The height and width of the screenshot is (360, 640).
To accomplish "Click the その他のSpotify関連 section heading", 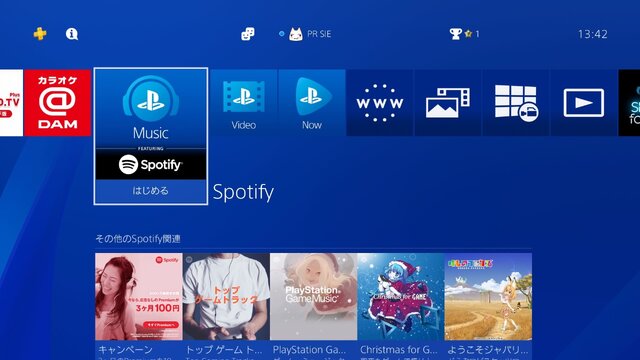I will click(138, 239).
